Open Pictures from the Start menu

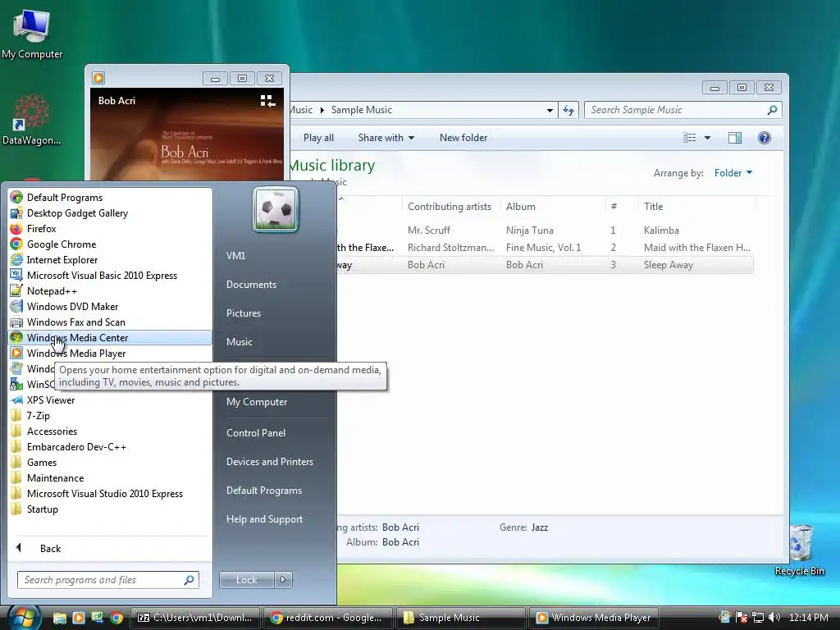coord(243,313)
